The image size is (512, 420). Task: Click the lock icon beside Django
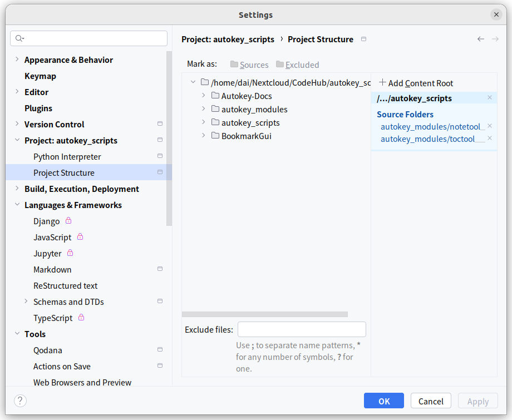[69, 221]
